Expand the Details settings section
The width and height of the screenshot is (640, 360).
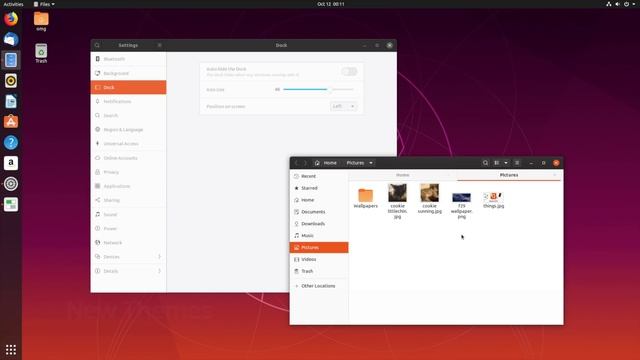128,271
